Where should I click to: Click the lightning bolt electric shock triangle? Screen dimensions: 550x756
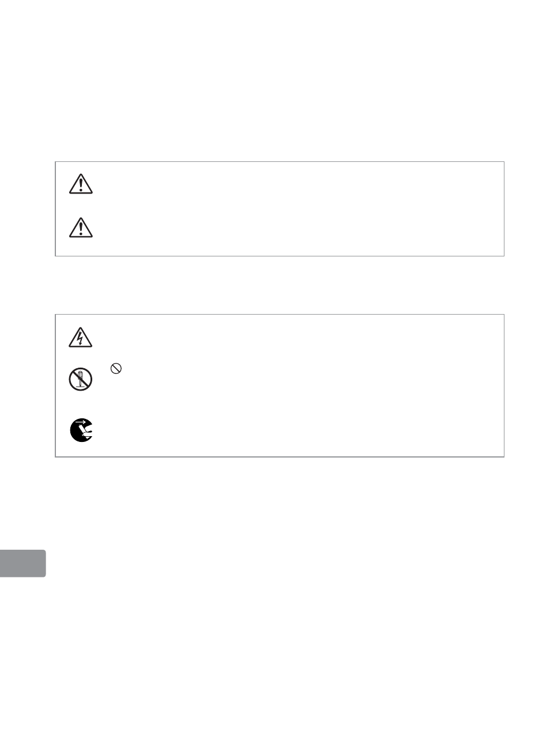80,337
